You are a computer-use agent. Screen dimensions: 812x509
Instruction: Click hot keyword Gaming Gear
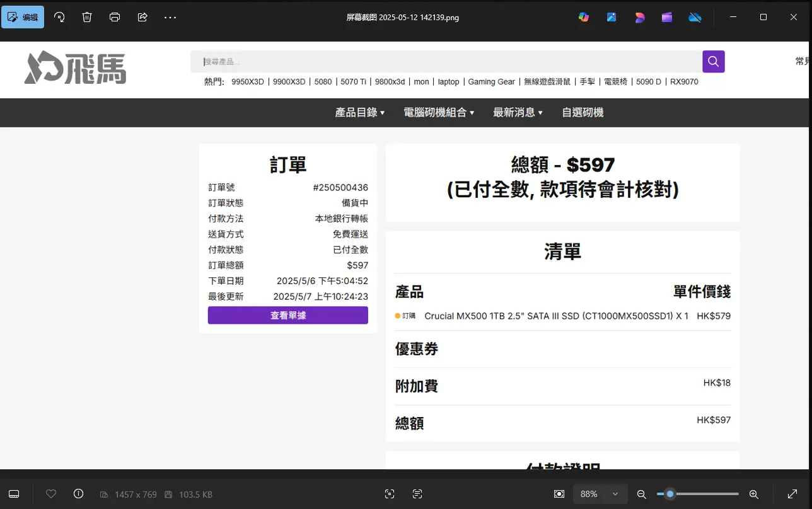[x=492, y=82]
